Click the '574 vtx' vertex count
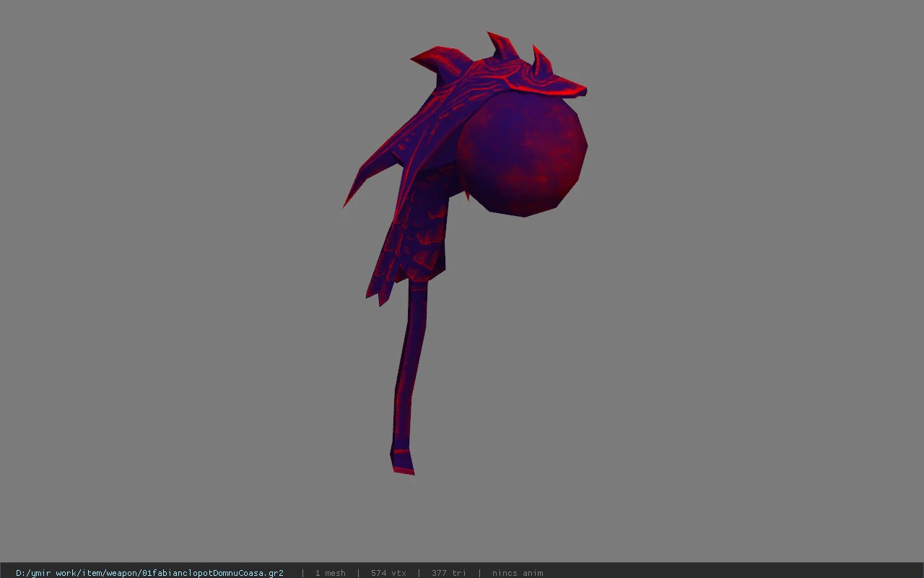The height and width of the screenshot is (578, 924). 388,573
